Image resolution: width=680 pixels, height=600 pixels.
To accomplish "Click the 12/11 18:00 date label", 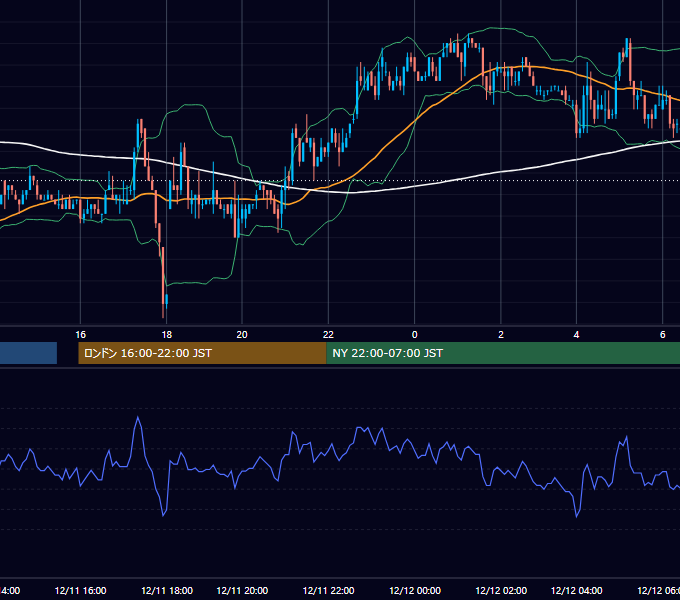I will tap(167, 590).
